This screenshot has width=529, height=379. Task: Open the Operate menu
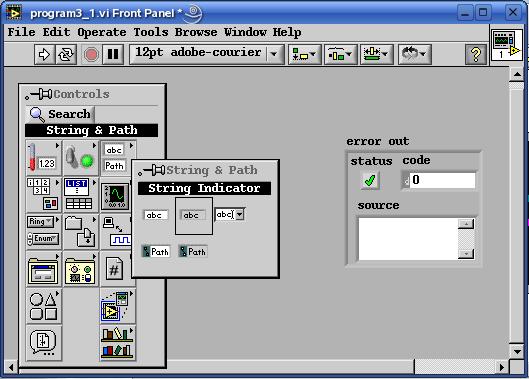click(x=102, y=32)
